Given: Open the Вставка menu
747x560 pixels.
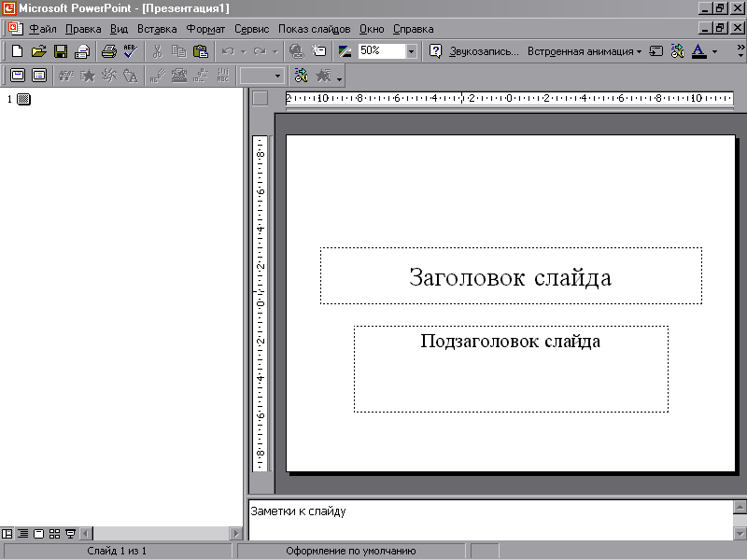Looking at the screenshot, I should click(x=156, y=29).
